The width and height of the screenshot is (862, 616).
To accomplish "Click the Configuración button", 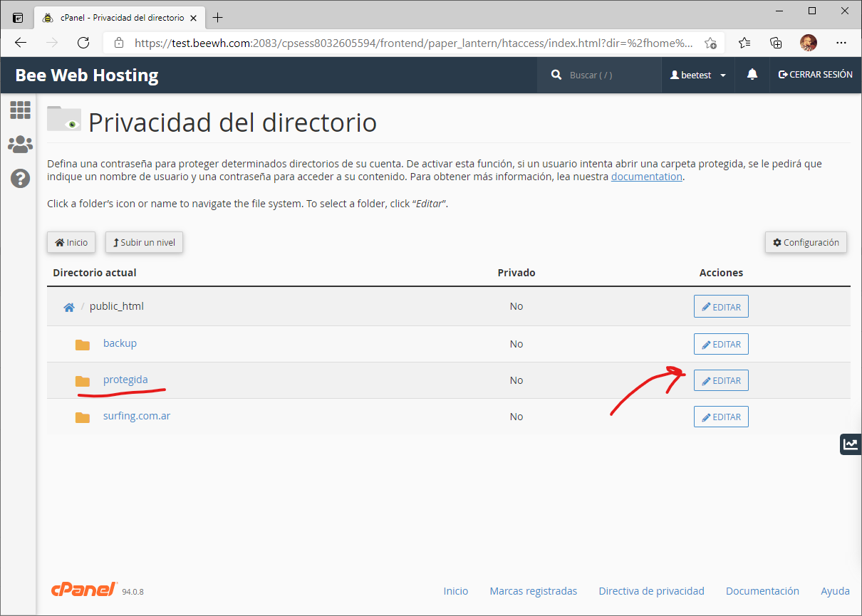I will [x=806, y=243].
